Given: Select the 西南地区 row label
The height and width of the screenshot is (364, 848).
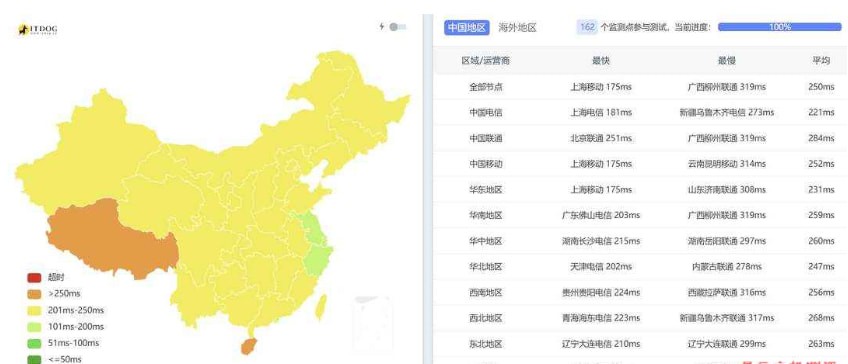Looking at the screenshot, I should [486, 293].
